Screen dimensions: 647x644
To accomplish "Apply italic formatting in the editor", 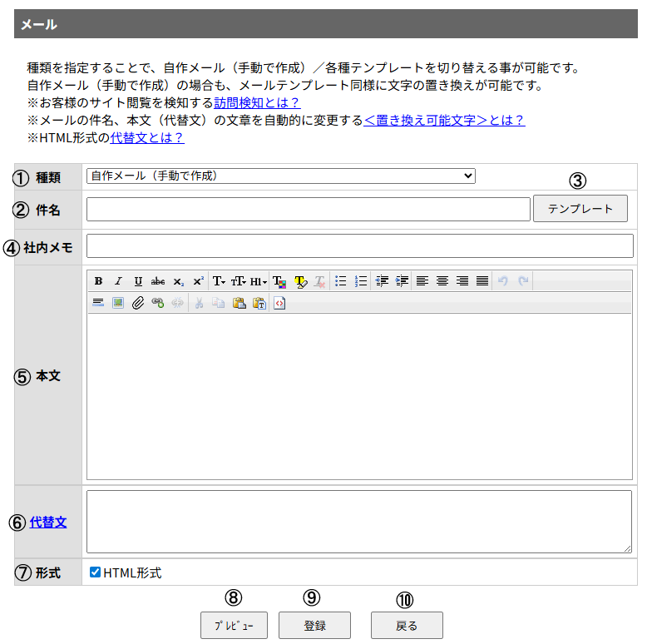I will pos(118,281).
